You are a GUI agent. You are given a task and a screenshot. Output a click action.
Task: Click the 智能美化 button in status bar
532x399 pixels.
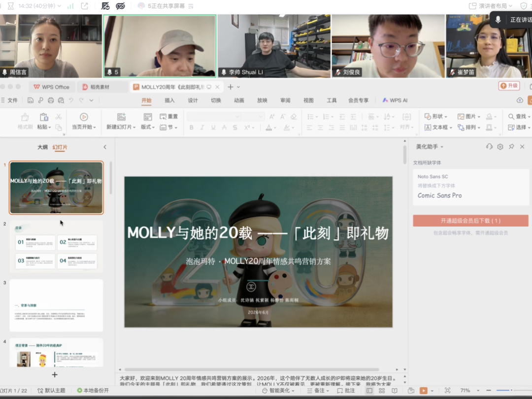click(278, 391)
